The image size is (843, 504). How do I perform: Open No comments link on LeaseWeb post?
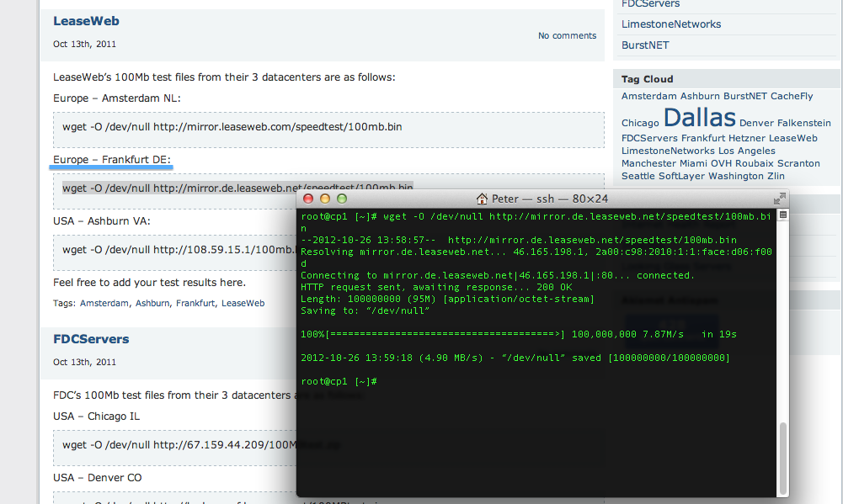(x=568, y=35)
